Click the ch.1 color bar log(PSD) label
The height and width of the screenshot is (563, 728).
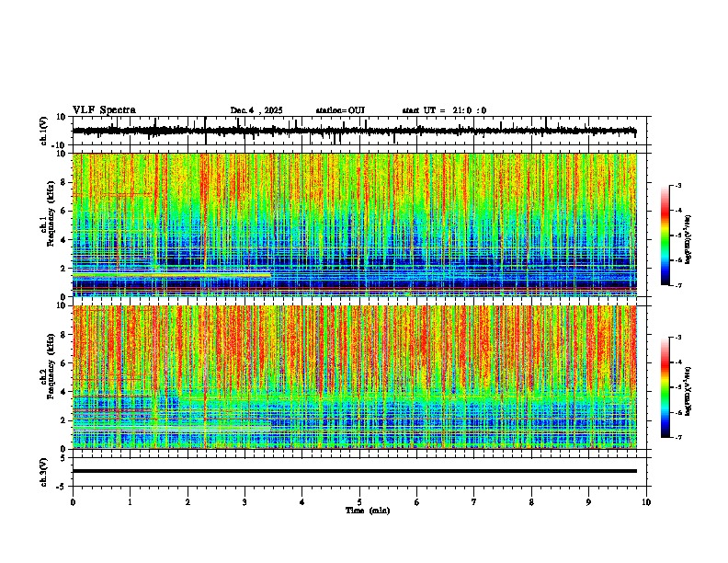(x=688, y=240)
